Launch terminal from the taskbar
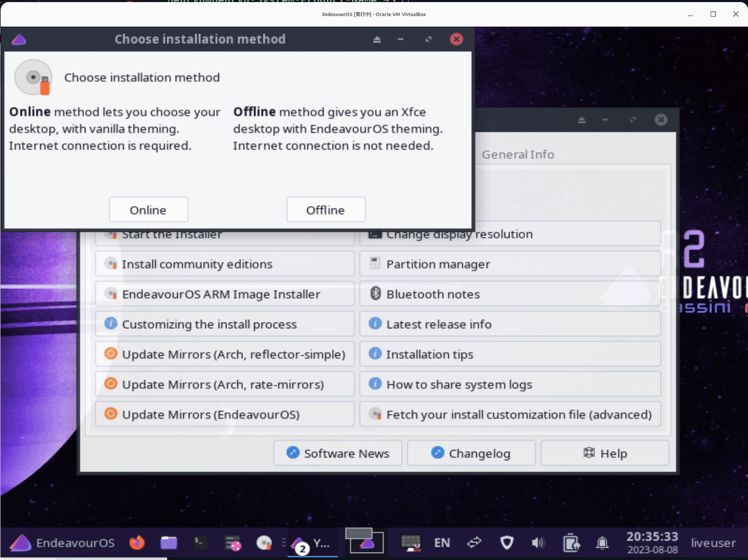Image resolution: width=748 pixels, height=560 pixels. (200, 543)
